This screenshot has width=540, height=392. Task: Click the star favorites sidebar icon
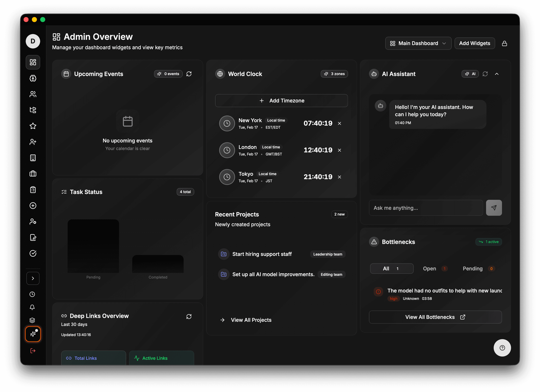33,126
